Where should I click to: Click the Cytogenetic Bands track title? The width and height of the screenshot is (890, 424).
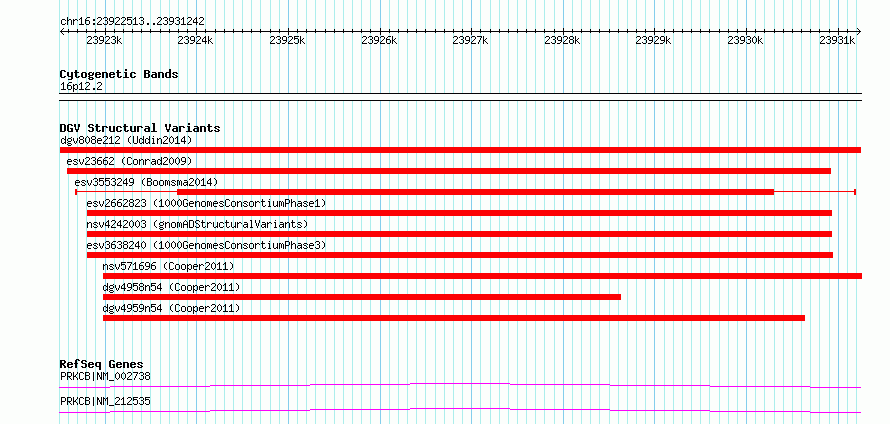click(119, 74)
